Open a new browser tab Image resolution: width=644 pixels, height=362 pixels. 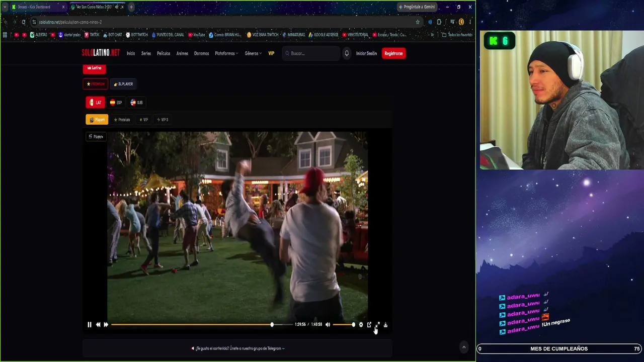pos(131,7)
